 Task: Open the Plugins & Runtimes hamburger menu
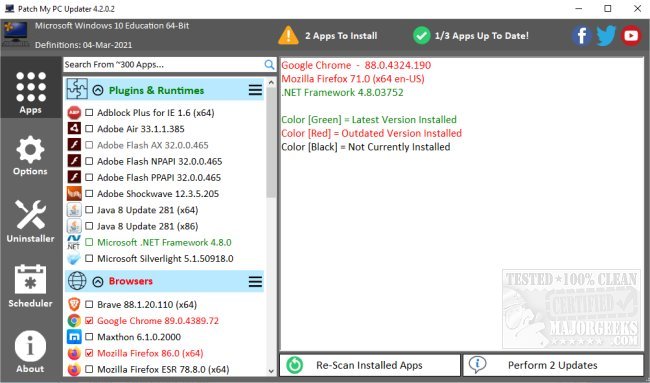click(255, 90)
